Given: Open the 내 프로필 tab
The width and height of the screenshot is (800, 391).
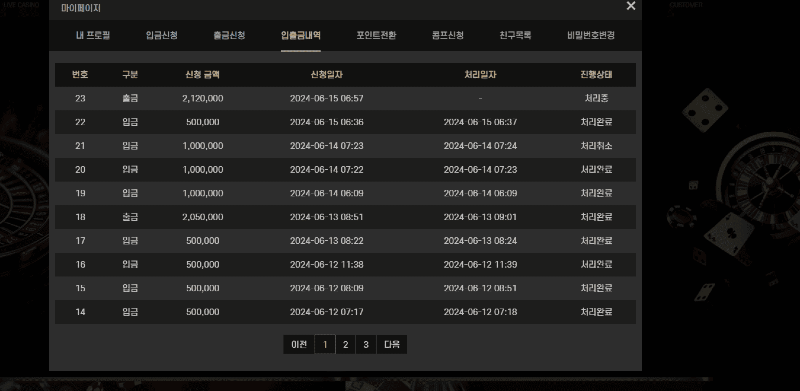Looking at the screenshot, I should point(92,35).
